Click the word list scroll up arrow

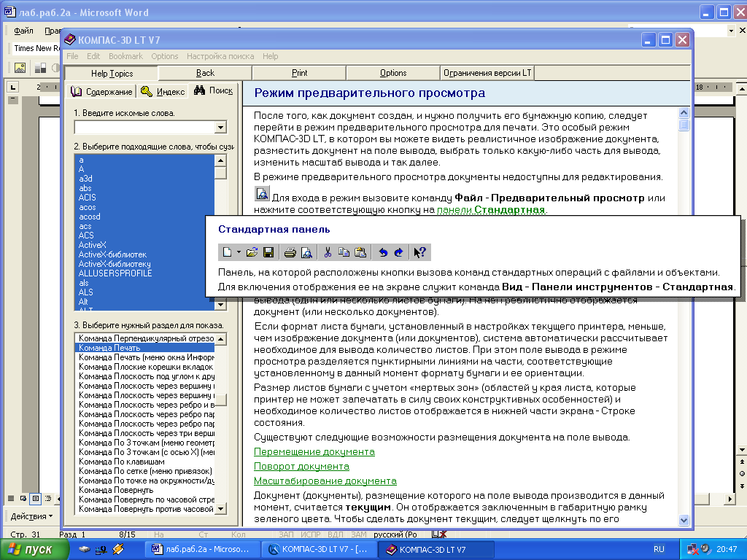(x=220, y=160)
